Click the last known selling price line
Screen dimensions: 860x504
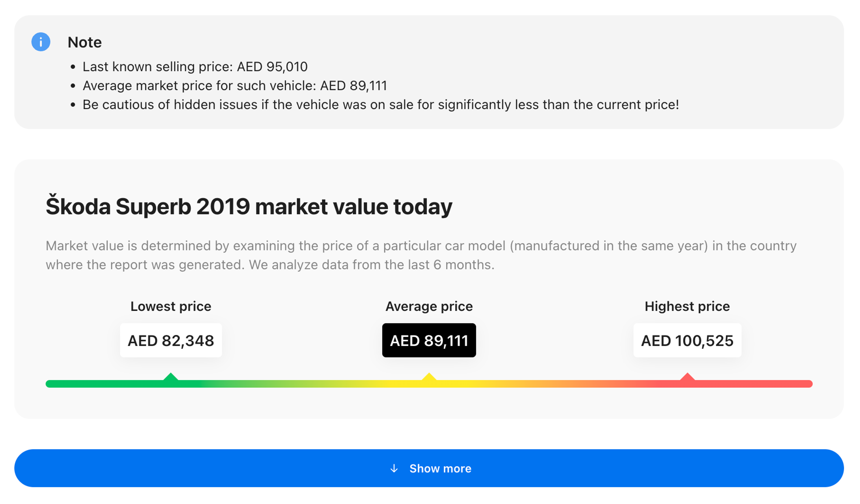(195, 67)
